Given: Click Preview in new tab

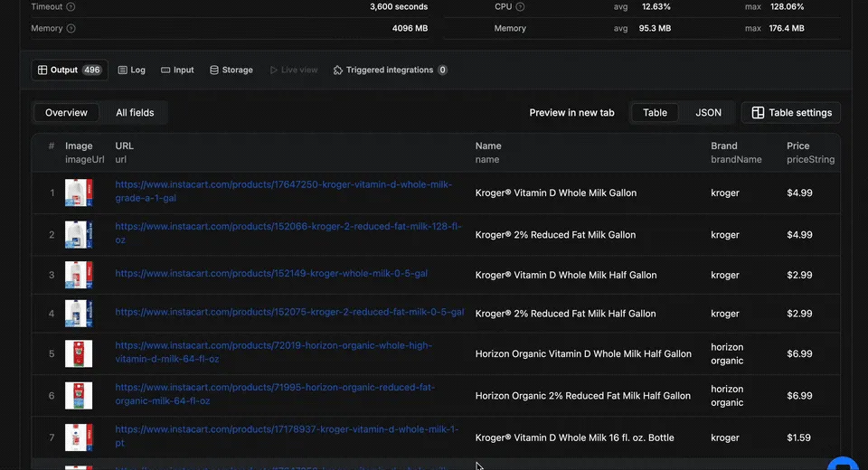Looking at the screenshot, I should pos(571,113).
